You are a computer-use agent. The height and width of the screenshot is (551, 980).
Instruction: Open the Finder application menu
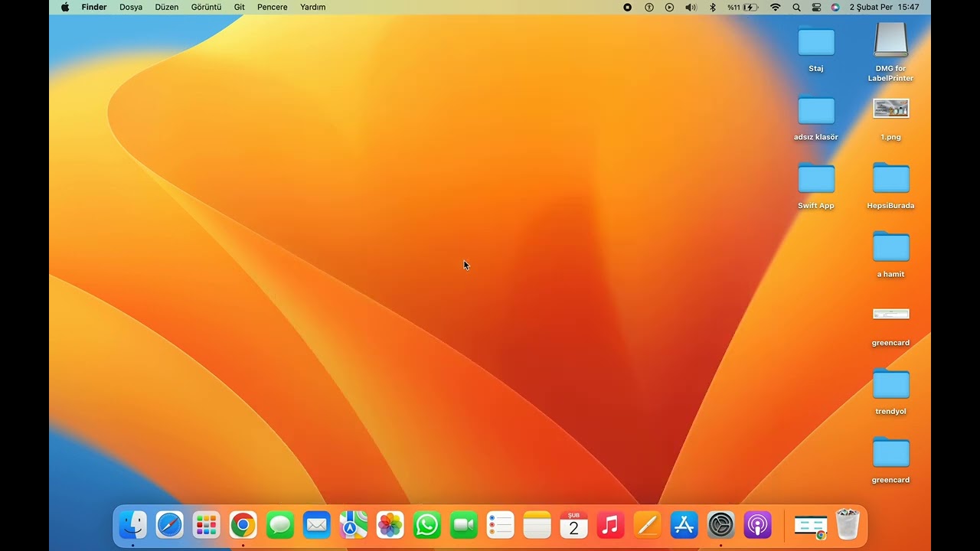[x=94, y=7]
